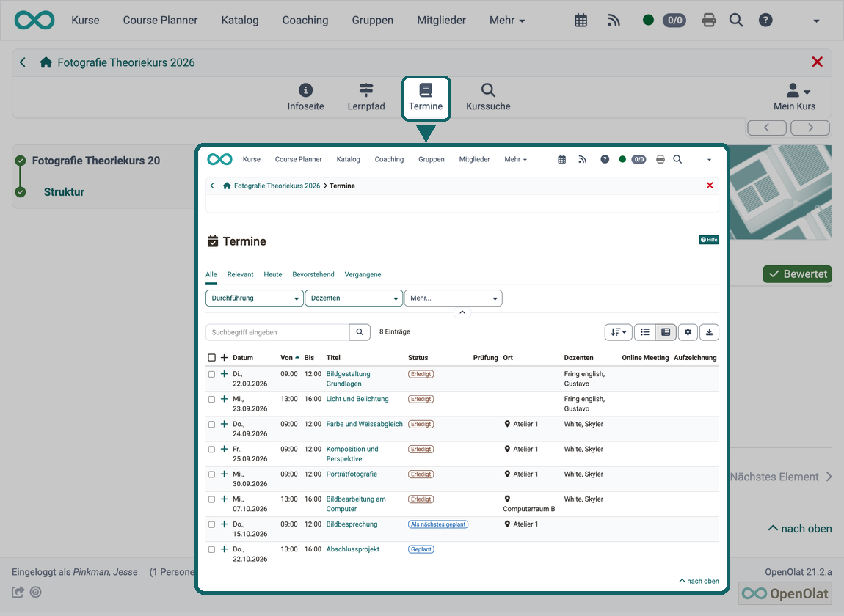Switch to list view in the Termine table toolbar
This screenshot has height=616, width=844.
644,332
